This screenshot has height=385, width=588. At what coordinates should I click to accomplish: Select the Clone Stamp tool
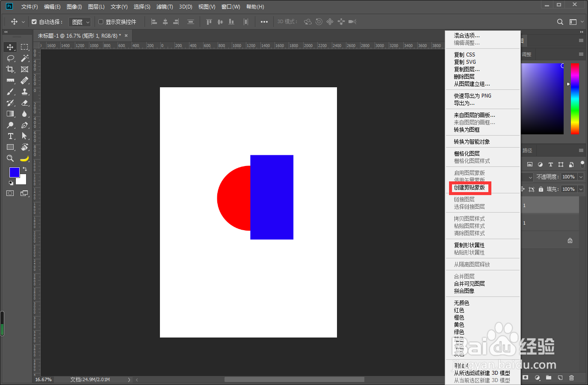pyautogui.click(x=24, y=92)
